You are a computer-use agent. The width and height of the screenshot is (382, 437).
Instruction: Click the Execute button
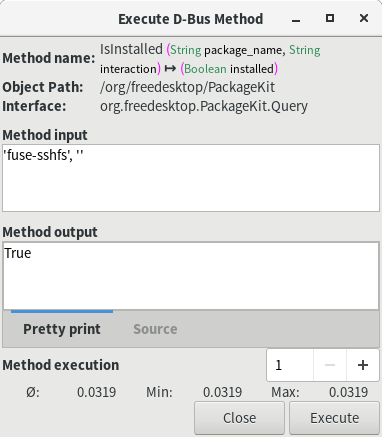[x=334, y=418]
